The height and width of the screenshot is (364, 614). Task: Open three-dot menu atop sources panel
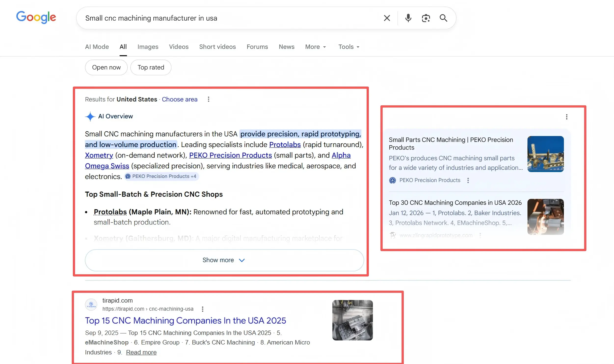(567, 117)
